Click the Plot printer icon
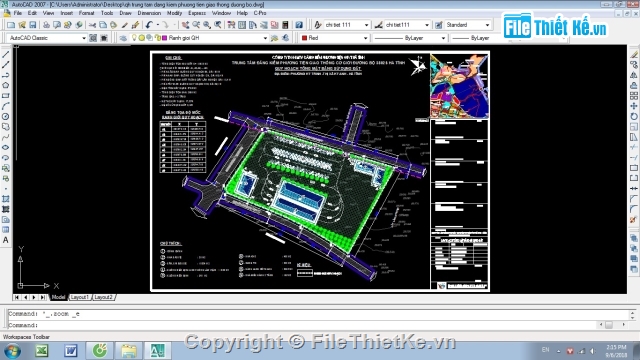This screenshot has height=360, width=640. point(46,25)
